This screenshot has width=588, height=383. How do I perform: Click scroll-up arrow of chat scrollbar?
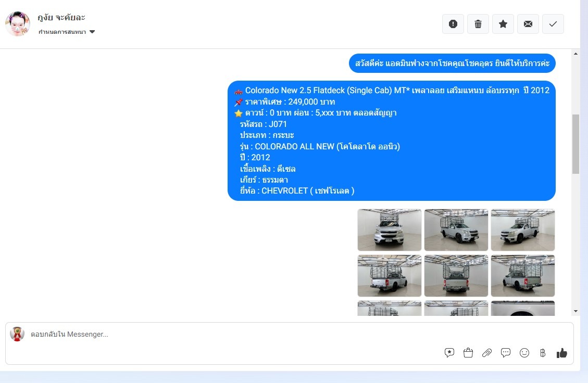click(576, 54)
